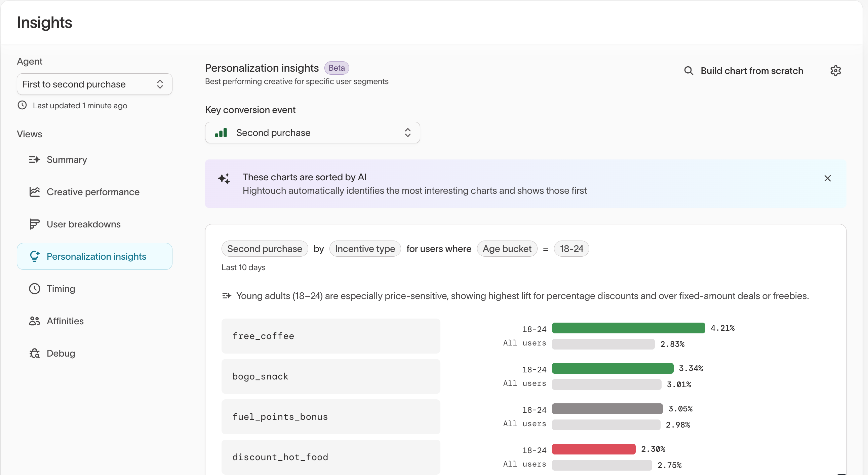Click the magnifier icon near Build chart

tap(689, 70)
